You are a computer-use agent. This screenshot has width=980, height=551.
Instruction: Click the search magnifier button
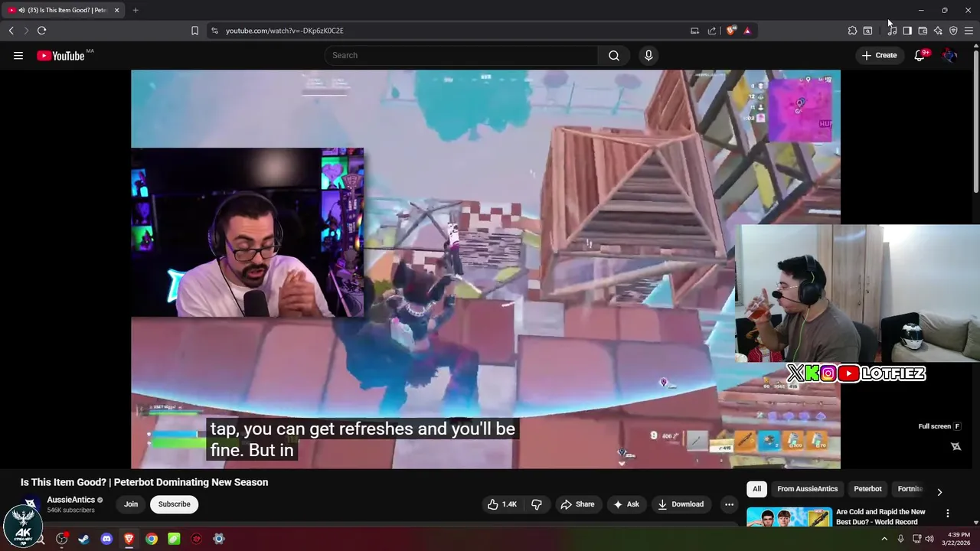[614, 55]
